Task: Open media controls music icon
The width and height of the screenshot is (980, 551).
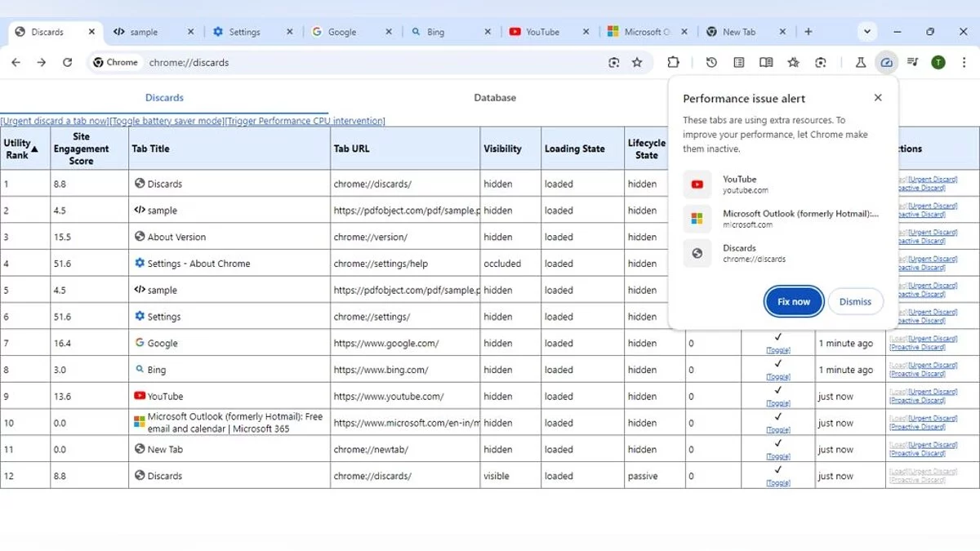Action: coord(913,63)
